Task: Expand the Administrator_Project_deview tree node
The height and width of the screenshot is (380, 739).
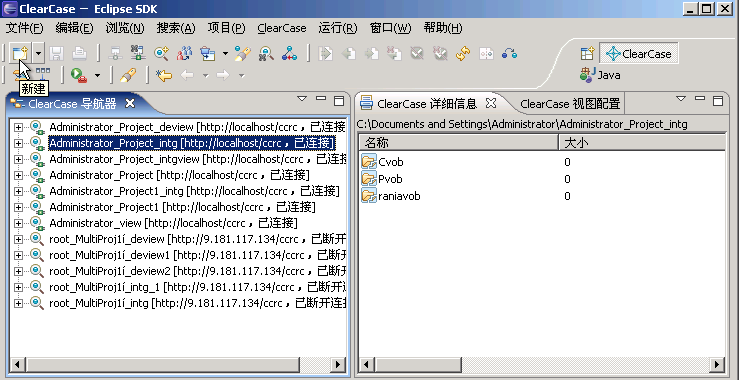Action: 18,127
